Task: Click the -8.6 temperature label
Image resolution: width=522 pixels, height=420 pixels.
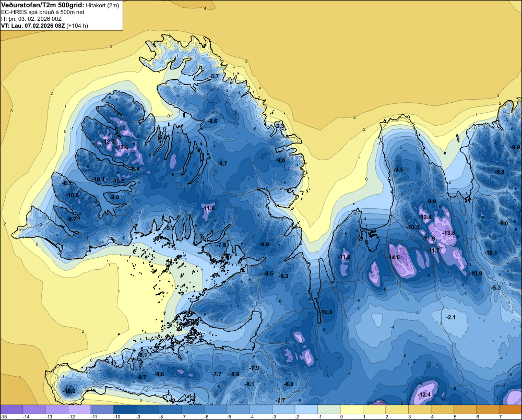Action: tap(212, 121)
